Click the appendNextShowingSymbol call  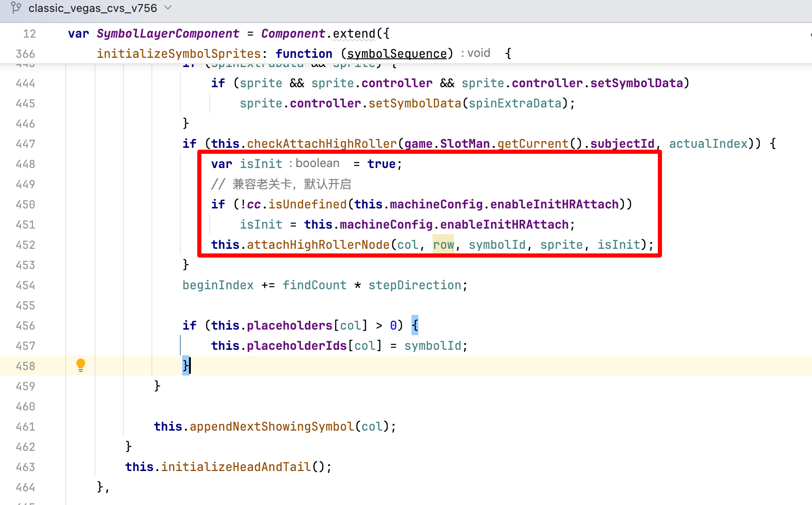(x=272, y=426)
